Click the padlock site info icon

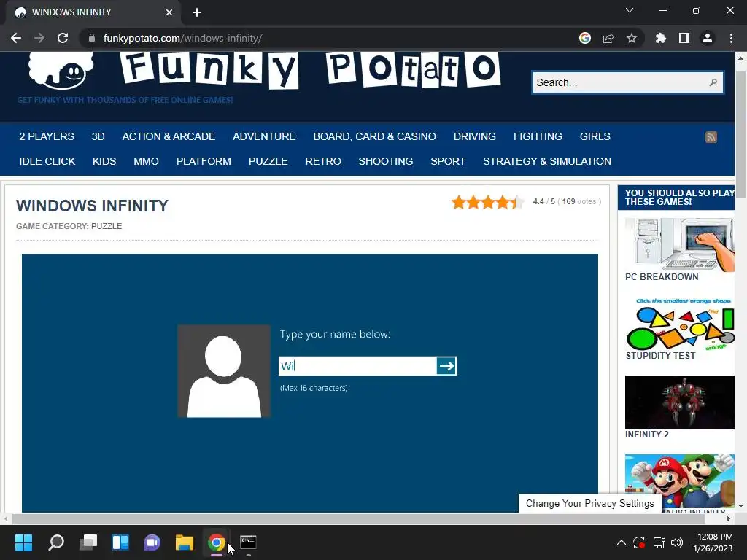tap(92, 38)
